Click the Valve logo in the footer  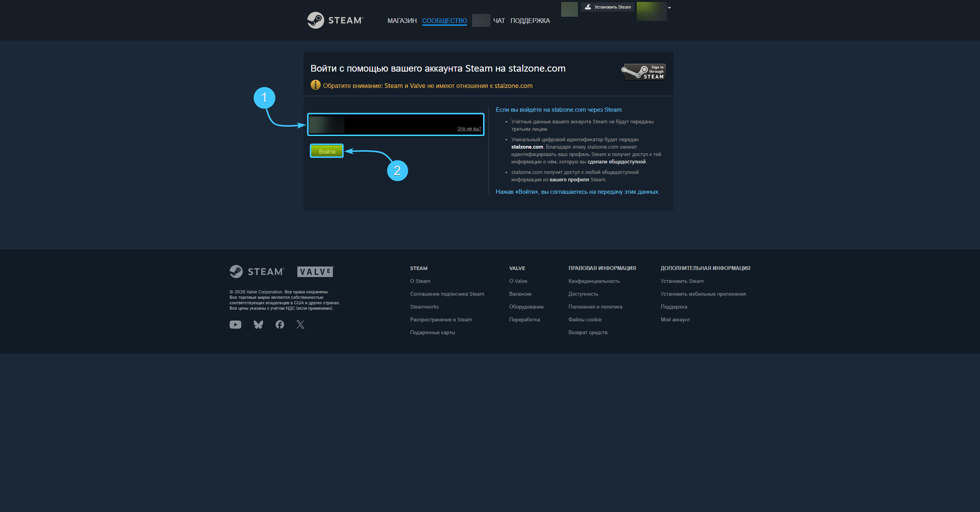(315, 272)
